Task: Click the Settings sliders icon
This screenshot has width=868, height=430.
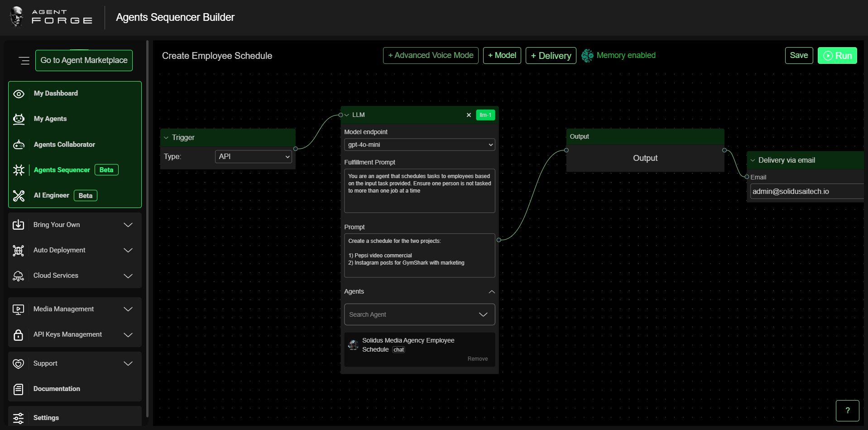Action: click(x=18, y=418)
